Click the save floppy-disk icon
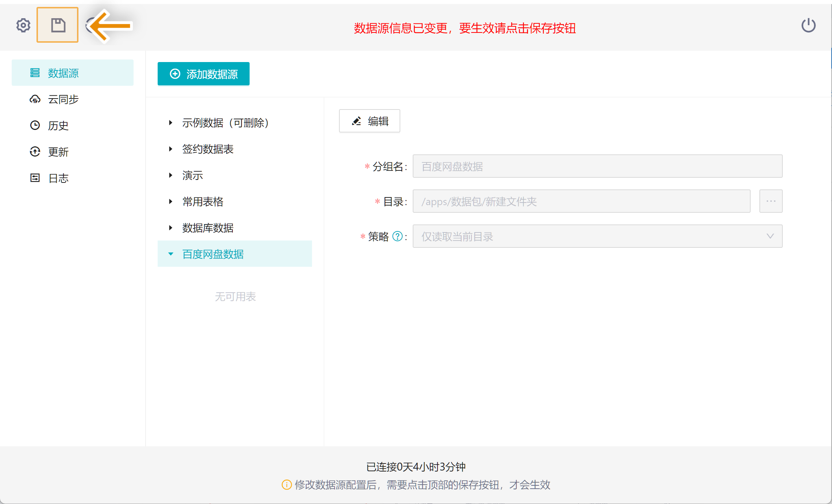The height and width of the screenshot is (504, 832). click(x=58, y=25)
